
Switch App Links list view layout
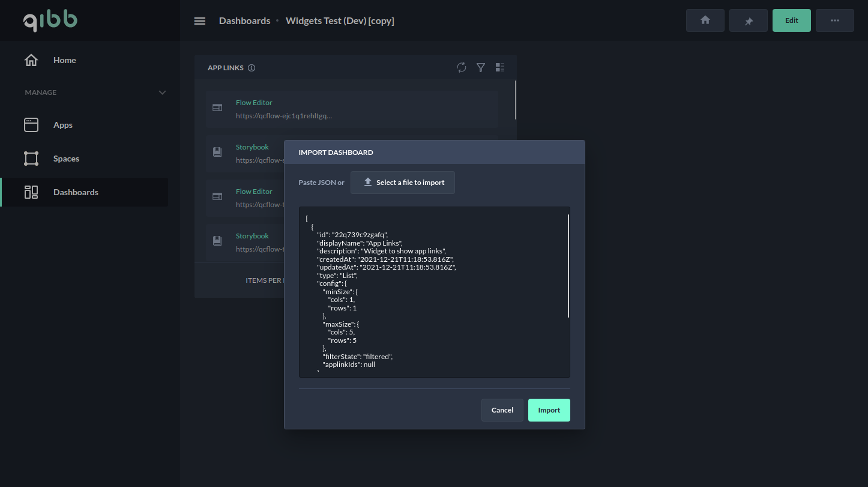pos(500,67)
